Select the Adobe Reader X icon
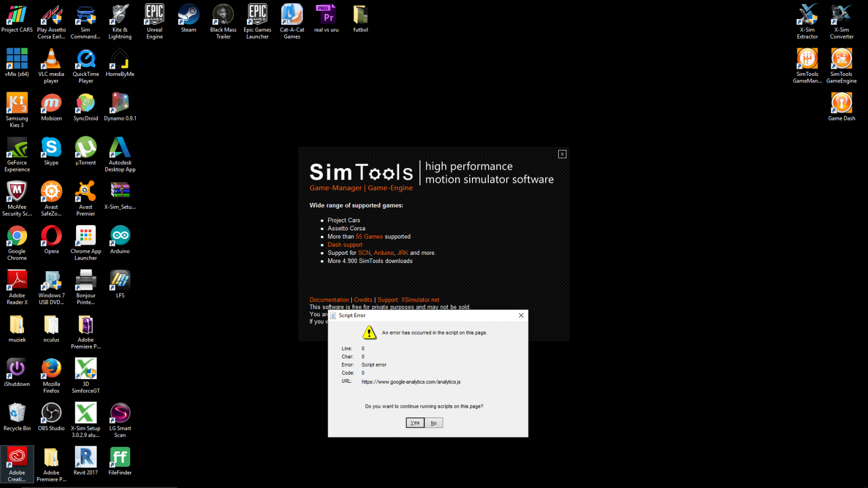This screenshot has height=488, width=868. (17, 288)
